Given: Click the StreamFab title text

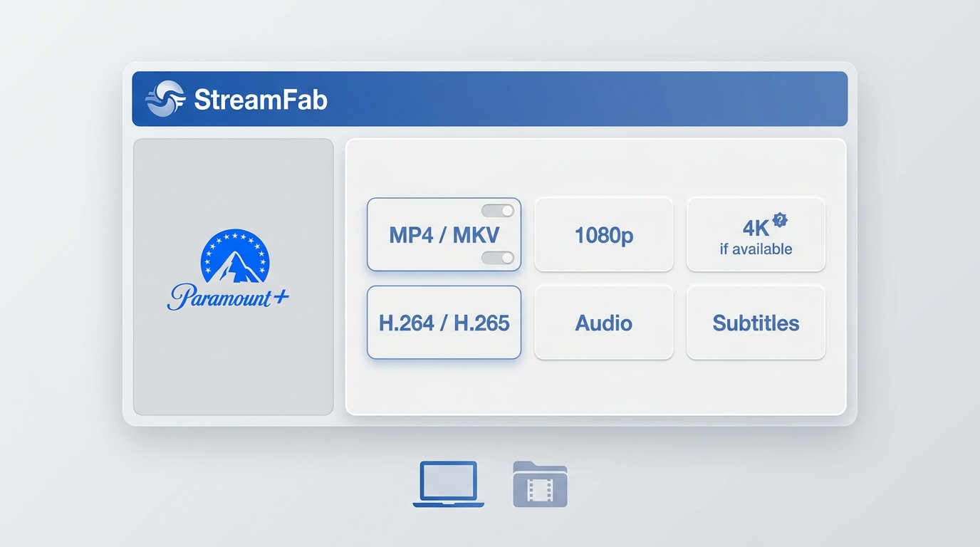Looking at the screenshot, I should [261, 99].
